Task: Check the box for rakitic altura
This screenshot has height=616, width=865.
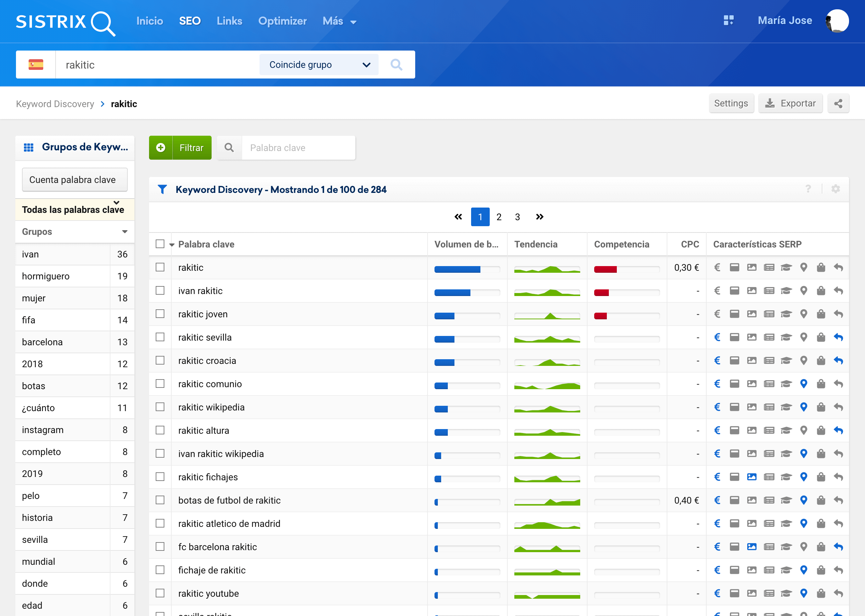Action: [160, 430]
